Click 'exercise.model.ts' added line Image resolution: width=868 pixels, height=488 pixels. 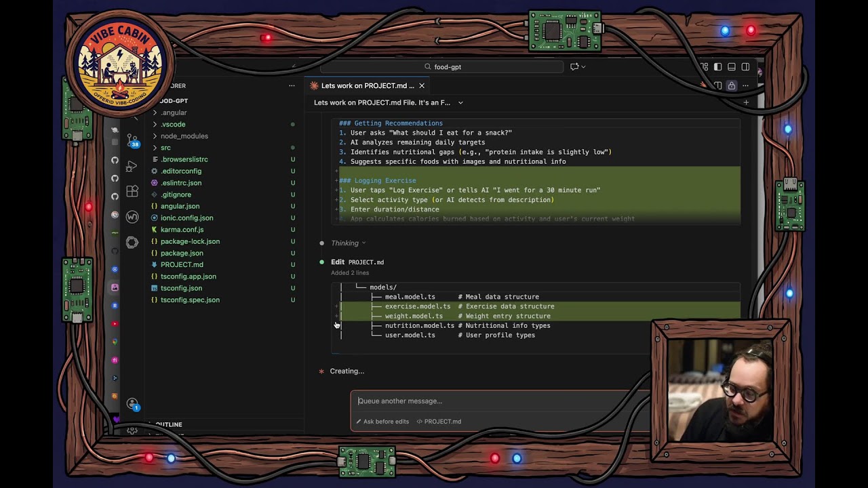click(x=418, y=306)
